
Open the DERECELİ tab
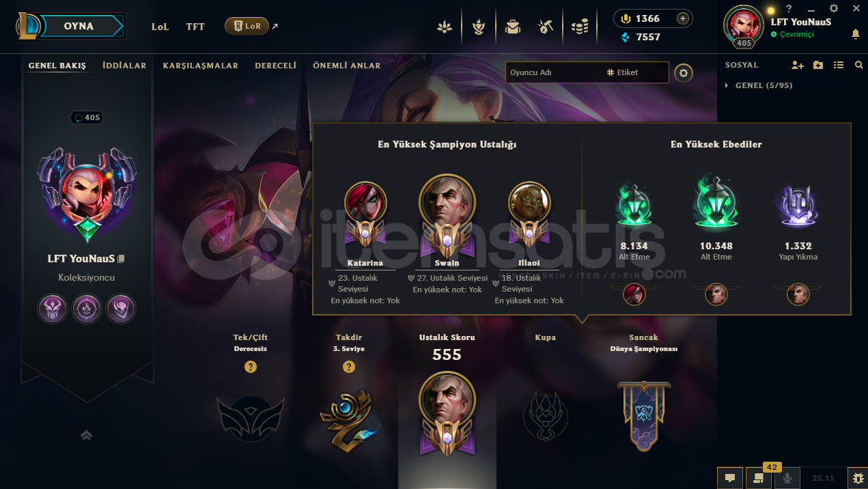click(x=275, y=66)
